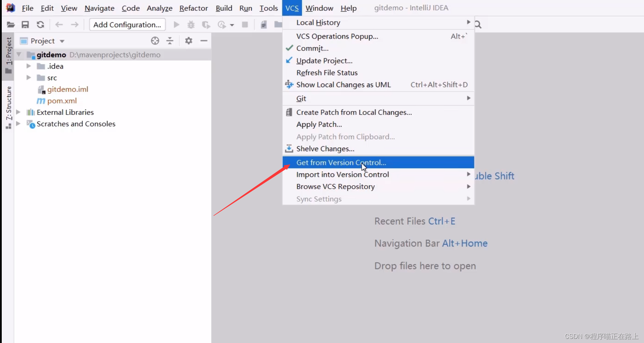Screen dimensions: 644x343
Task: Open the Analyze menu
Action: [159, 8]
